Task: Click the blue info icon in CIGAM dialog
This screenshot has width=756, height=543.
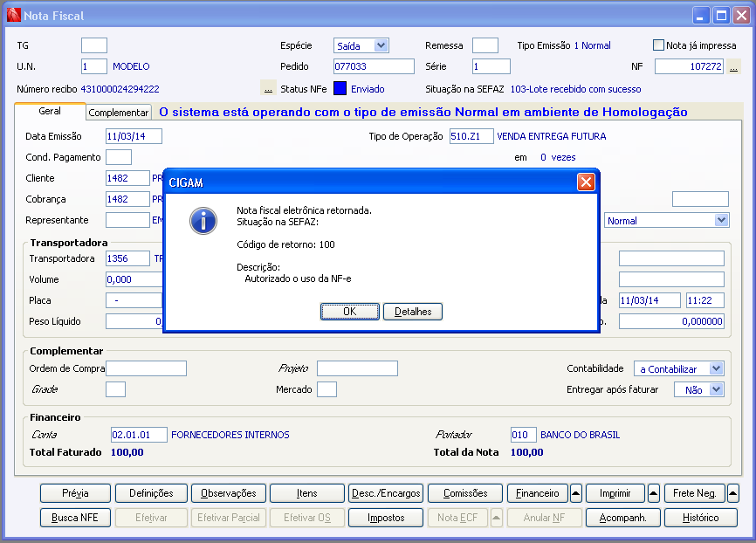Action: (x=203, y=221)
